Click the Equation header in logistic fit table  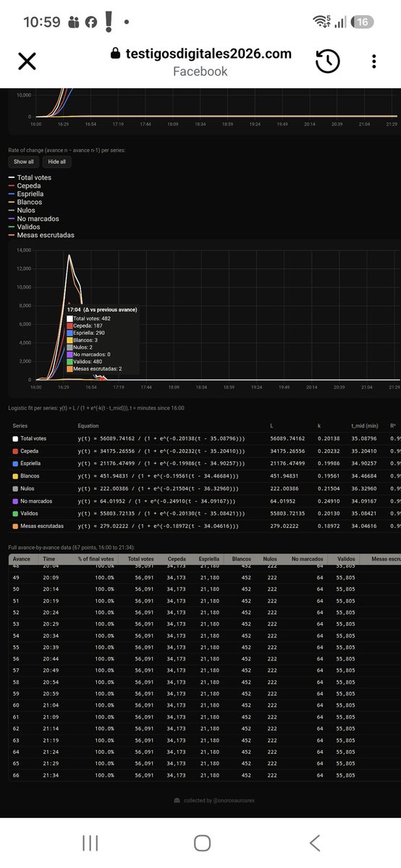tap(88, 425)
